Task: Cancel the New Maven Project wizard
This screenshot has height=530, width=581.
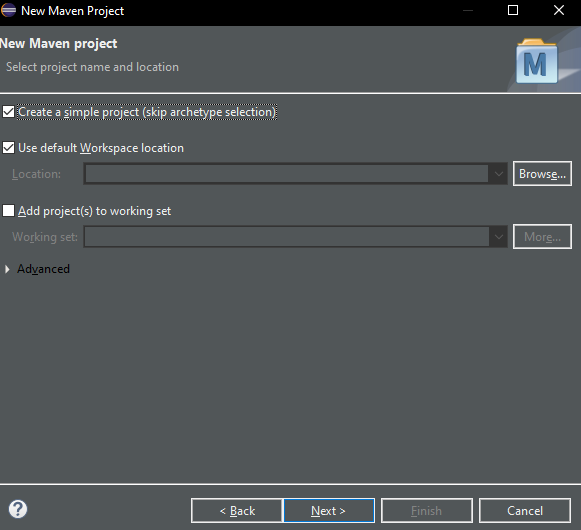Action: point(525,511)
